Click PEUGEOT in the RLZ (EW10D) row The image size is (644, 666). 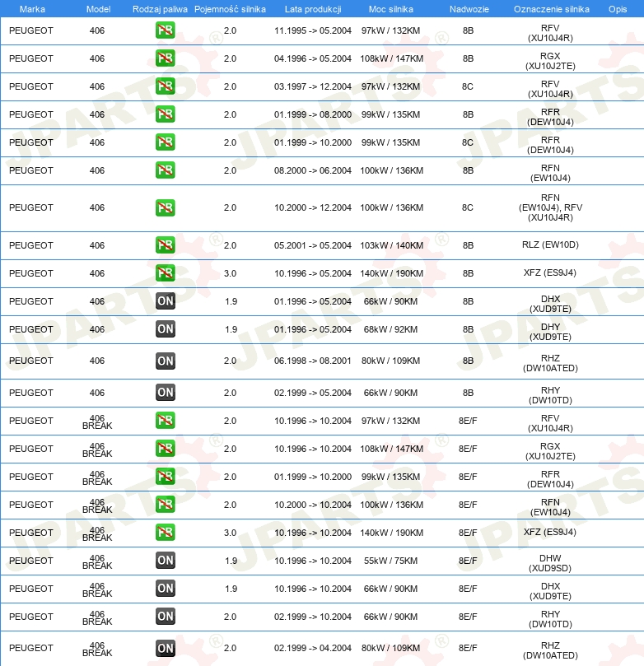point(31,245)
